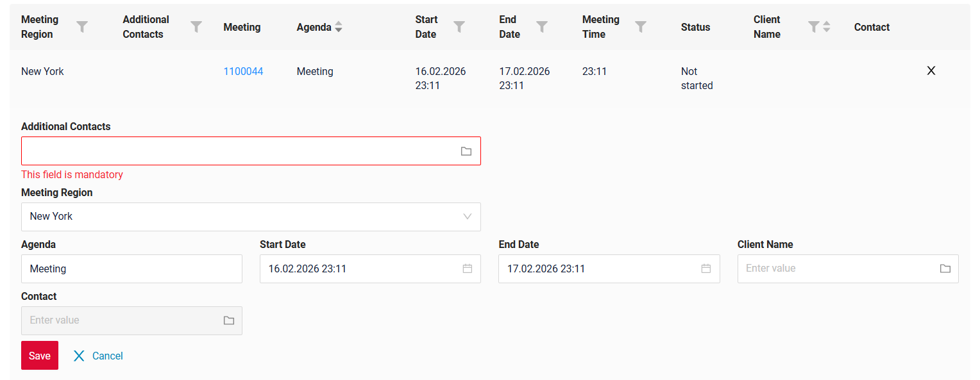Image resolution: width=980 pixels, height=380 pixels.
Task: Click the Start Date input field
Action: click(x=359, y=268)
